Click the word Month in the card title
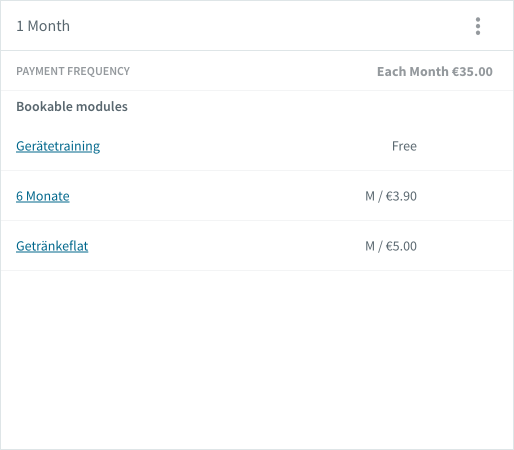This screenshot has width=514, height=450. (49, 26)
